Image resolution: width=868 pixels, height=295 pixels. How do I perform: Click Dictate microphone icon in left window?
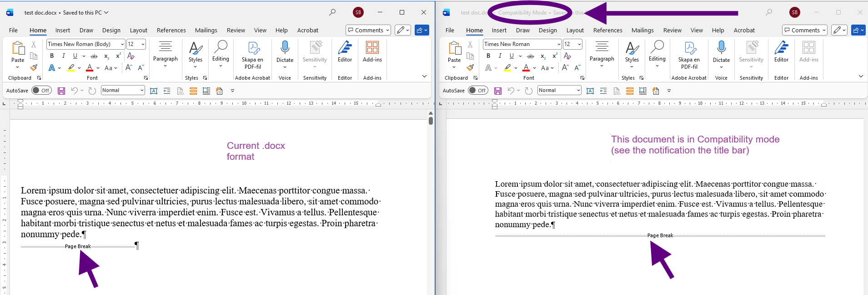tap(285, 47)
